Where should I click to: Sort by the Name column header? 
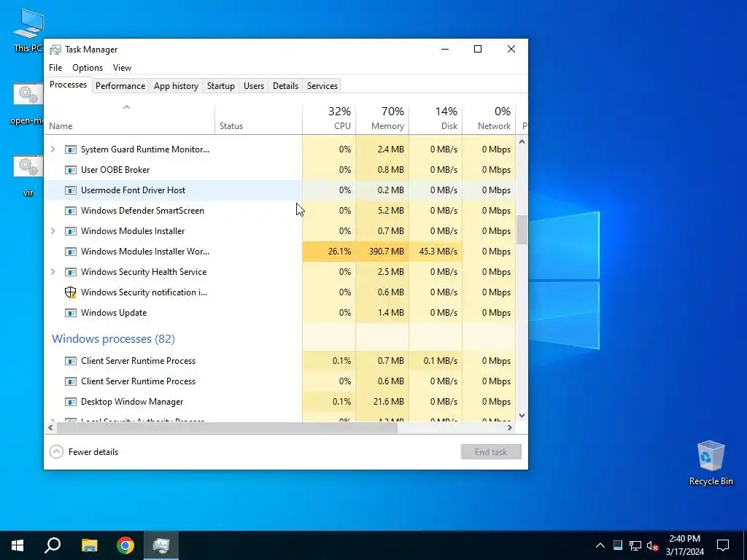[129, 119]
